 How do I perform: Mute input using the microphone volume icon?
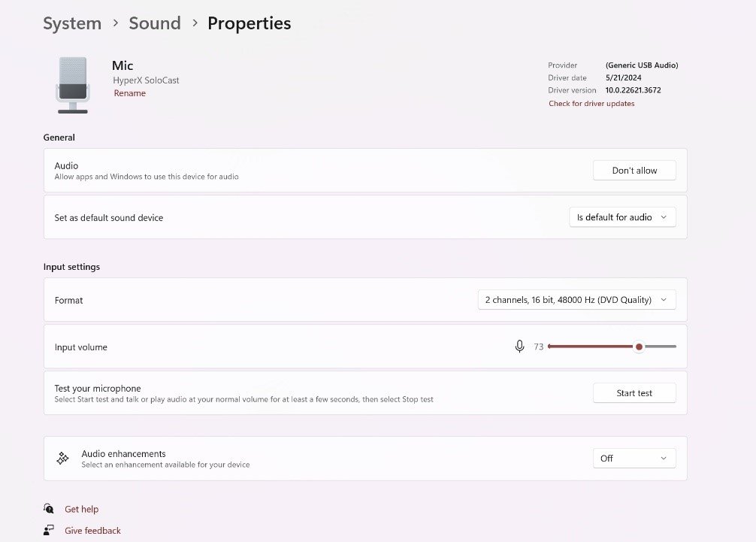[519, 347]
